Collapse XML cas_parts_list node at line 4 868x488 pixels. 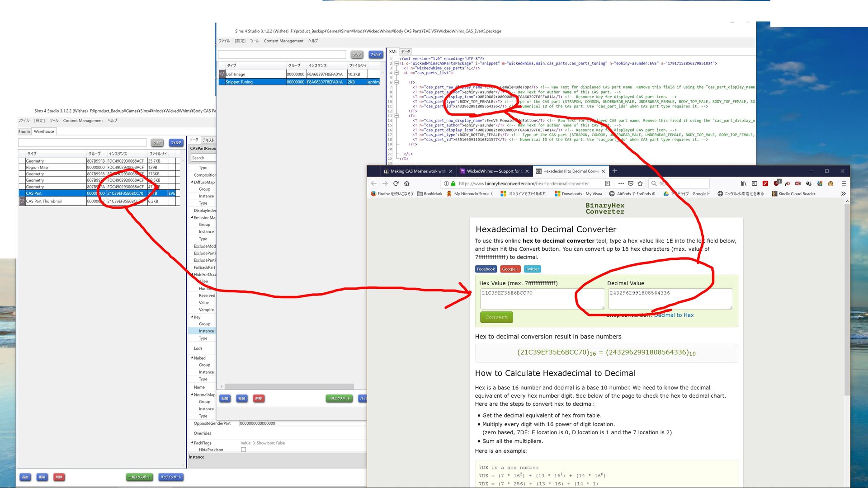(x=396, y=73)
